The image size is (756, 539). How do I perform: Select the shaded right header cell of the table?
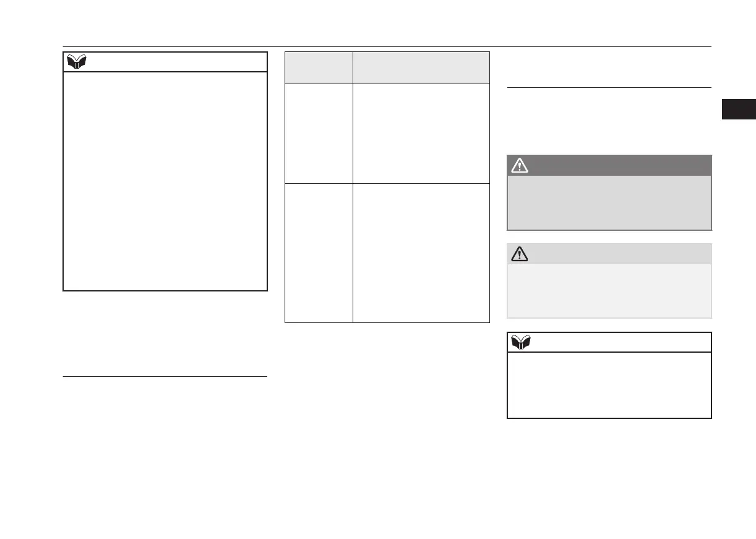[421, 67]
